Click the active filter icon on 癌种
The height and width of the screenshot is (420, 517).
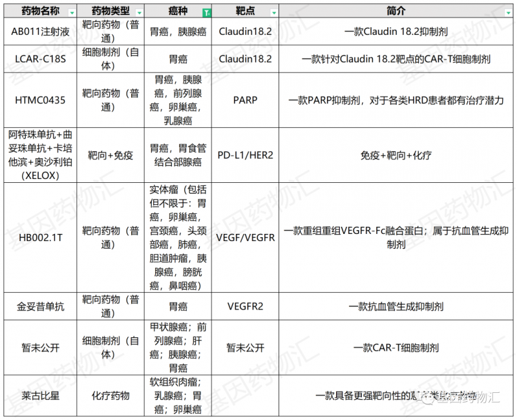point(206,13)
